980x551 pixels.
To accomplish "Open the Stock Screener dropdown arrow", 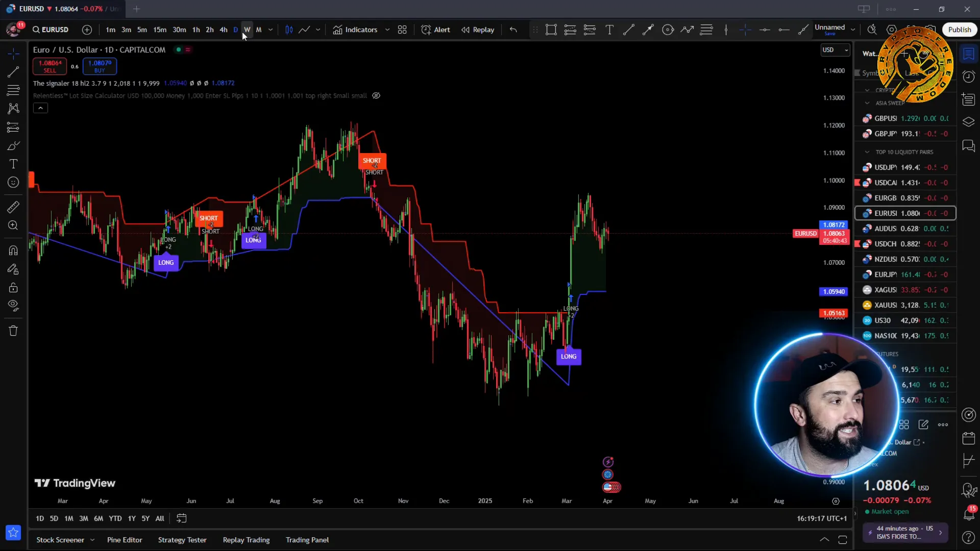I will coord(92,540).
